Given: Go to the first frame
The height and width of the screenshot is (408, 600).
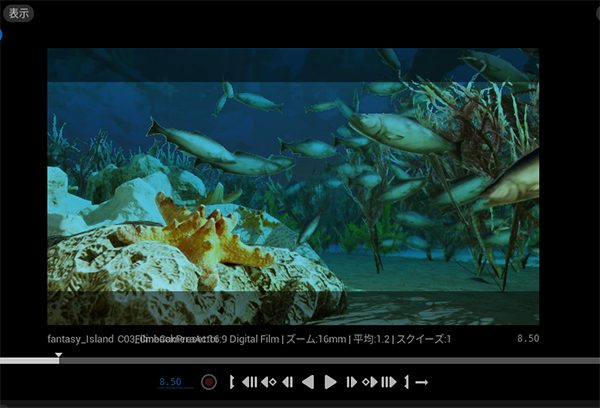Looking at the screenshot, I should pyautogui.click(x=249, y=382).
